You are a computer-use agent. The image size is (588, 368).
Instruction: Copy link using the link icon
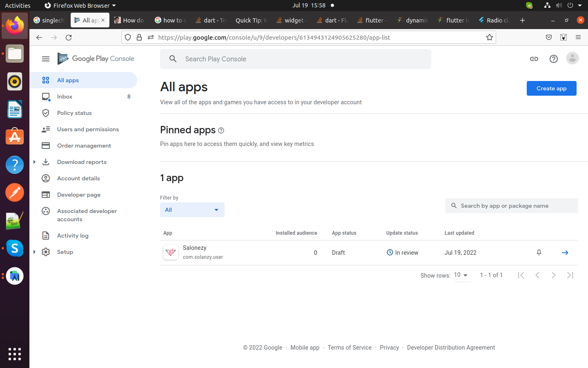point(534,59)
